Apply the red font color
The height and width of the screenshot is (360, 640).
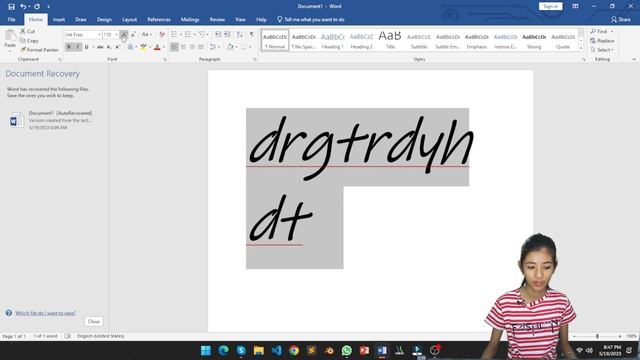coord(157,47)
